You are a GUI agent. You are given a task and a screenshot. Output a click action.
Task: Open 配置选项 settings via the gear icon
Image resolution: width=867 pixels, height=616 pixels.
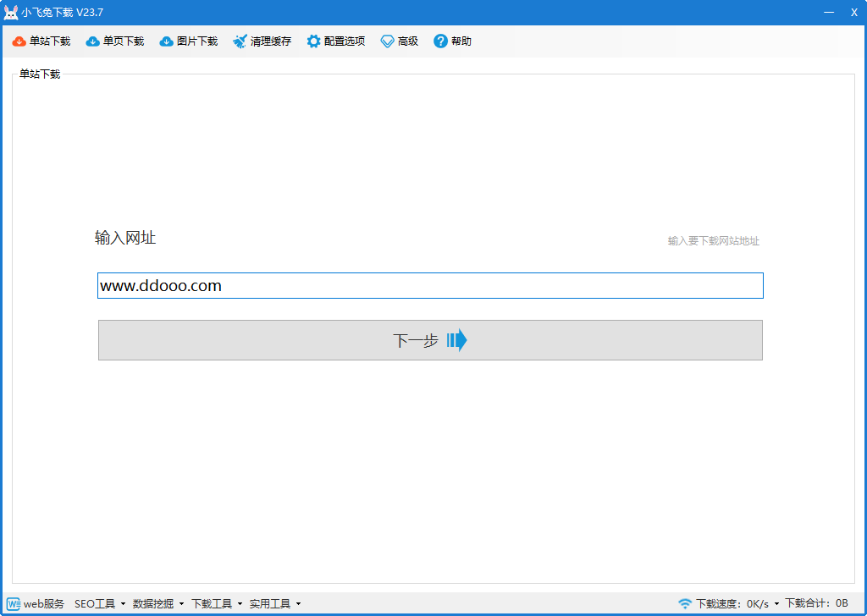pos(312,40)
